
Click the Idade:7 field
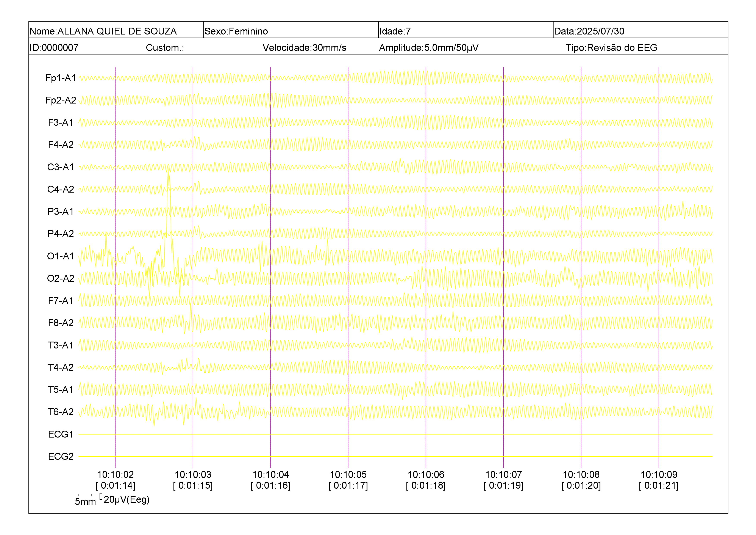[x=465, y=30]
